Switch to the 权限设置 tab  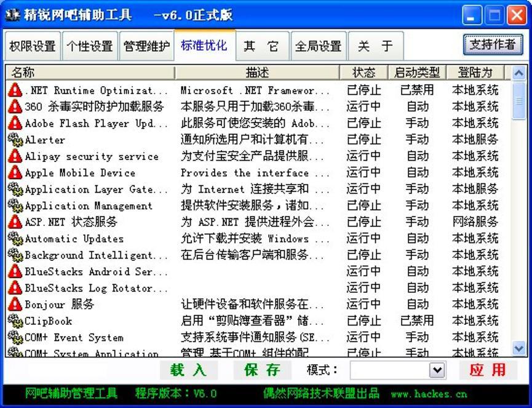[x=33, y=46]
